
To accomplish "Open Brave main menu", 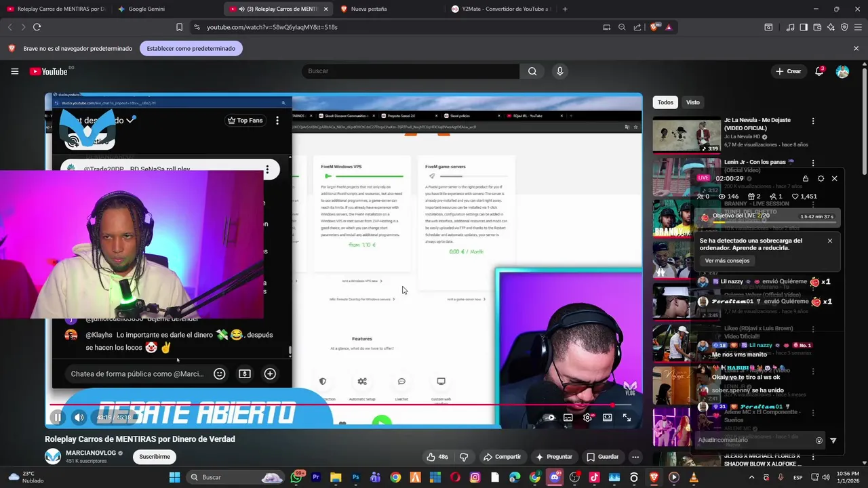I will (857, 27).
